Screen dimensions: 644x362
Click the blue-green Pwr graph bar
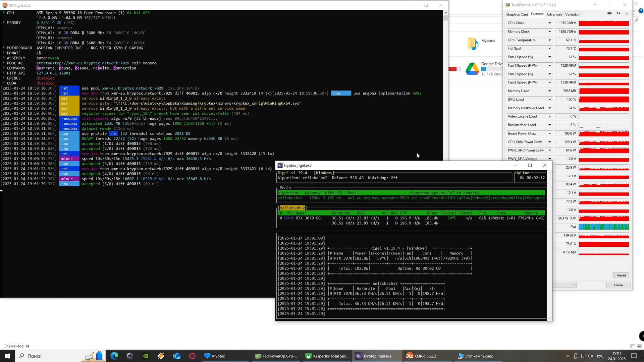point(604,227)
